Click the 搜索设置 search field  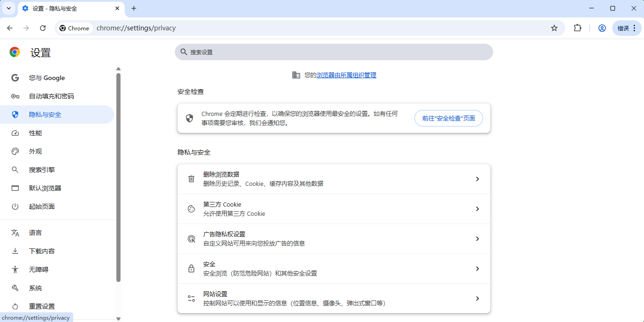pyautogui.click(x=333, y=52)
